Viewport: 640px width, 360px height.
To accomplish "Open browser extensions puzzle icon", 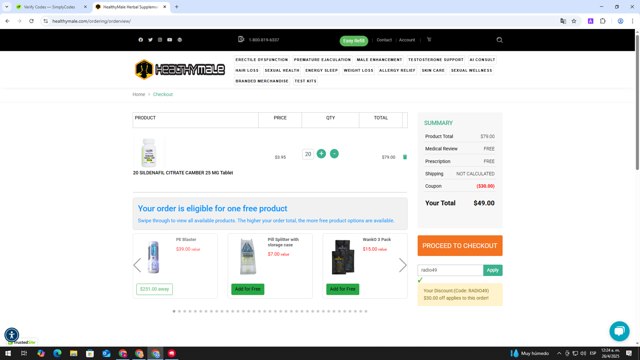I will (x=603, y=21).
